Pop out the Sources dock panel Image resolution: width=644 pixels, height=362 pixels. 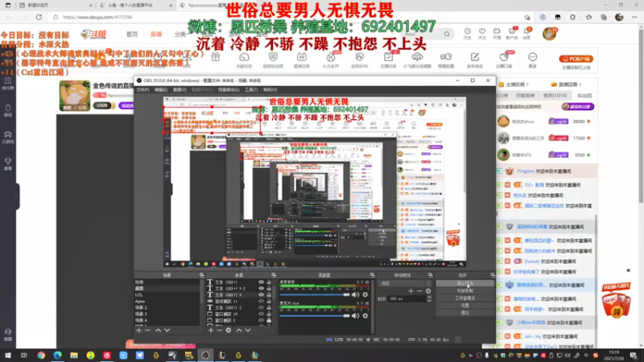click(274, 275)
